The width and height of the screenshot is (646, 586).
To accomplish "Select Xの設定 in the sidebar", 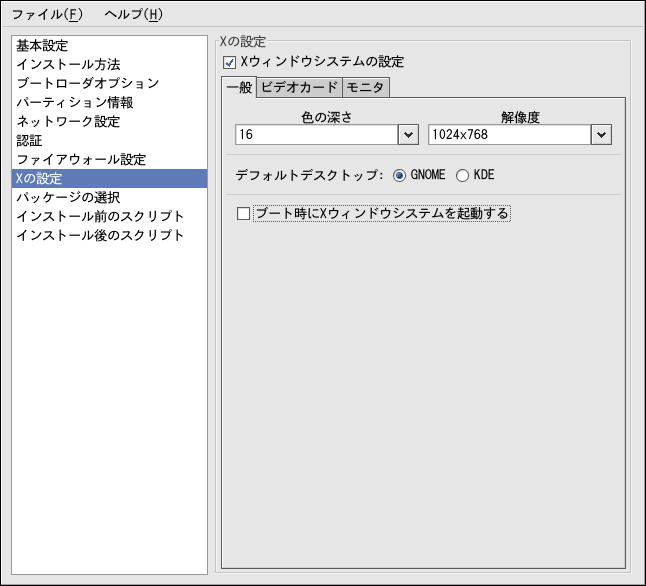I will point(39,179).
